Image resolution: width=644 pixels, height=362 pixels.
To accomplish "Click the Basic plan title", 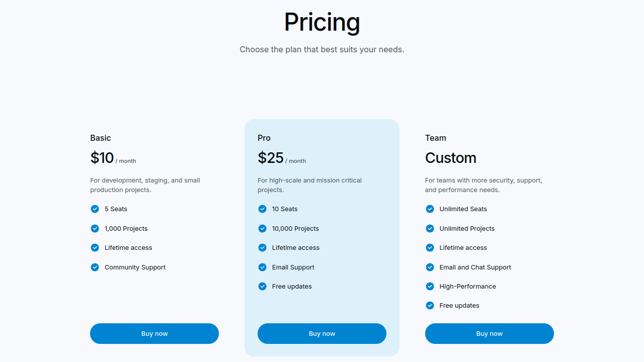I will [x=101, y=138].
